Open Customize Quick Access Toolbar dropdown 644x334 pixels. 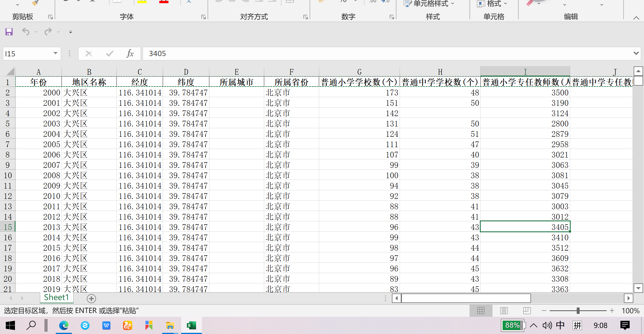pos(70,32)
